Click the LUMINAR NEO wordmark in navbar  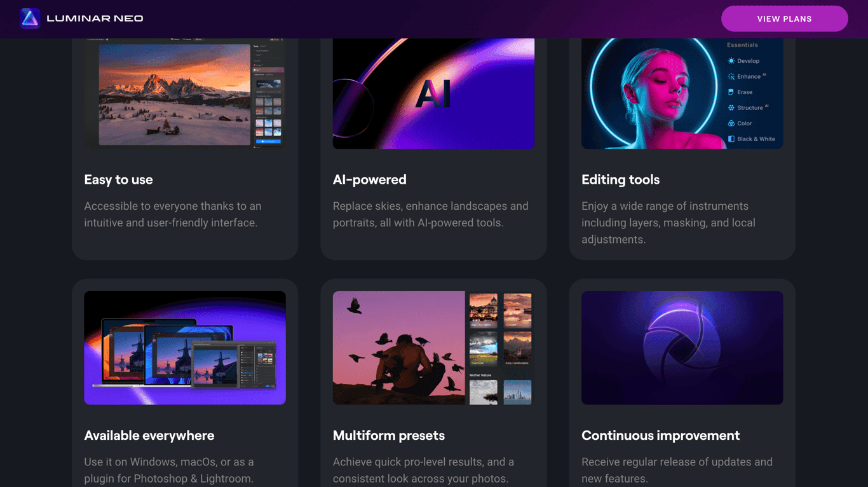(x=93, y=18)
